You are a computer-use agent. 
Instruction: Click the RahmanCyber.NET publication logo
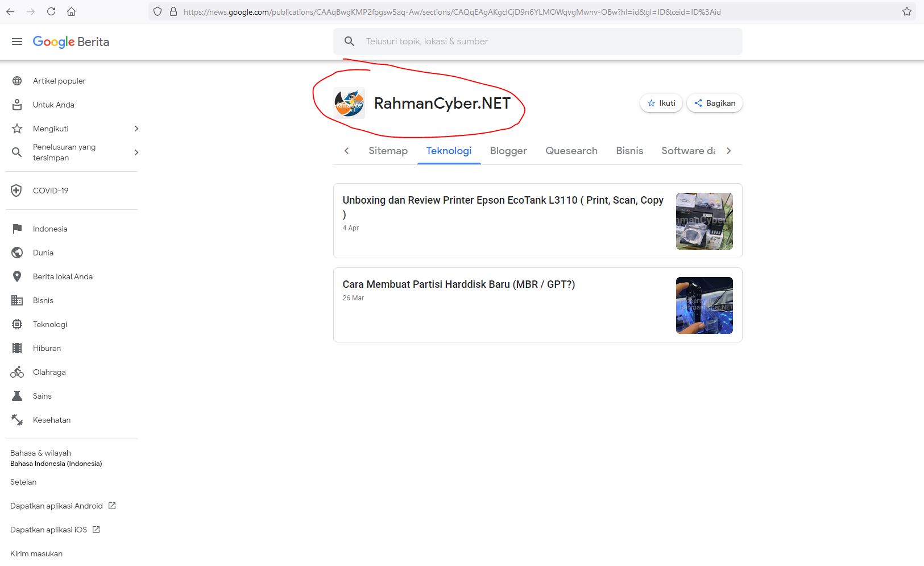[x=349, y=103]
